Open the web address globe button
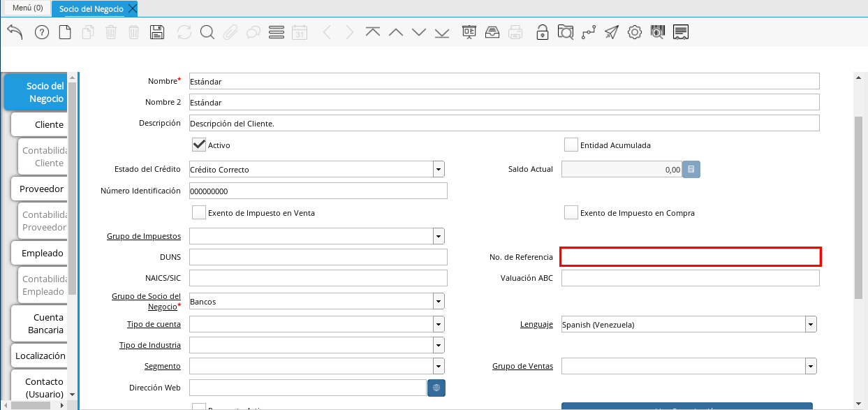This screenshot has height=410, width=868. point(436,388)
